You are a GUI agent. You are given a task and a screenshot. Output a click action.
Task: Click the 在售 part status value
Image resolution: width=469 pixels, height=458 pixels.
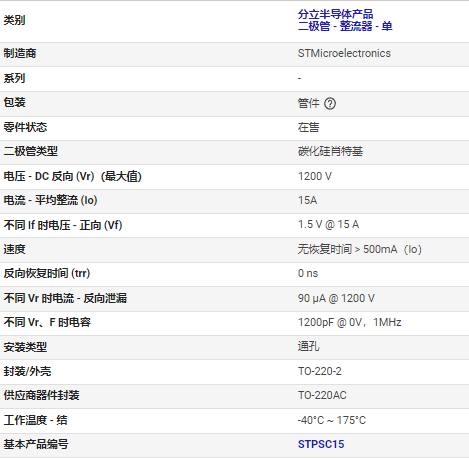pyautogui.click(x=308, y=127)
